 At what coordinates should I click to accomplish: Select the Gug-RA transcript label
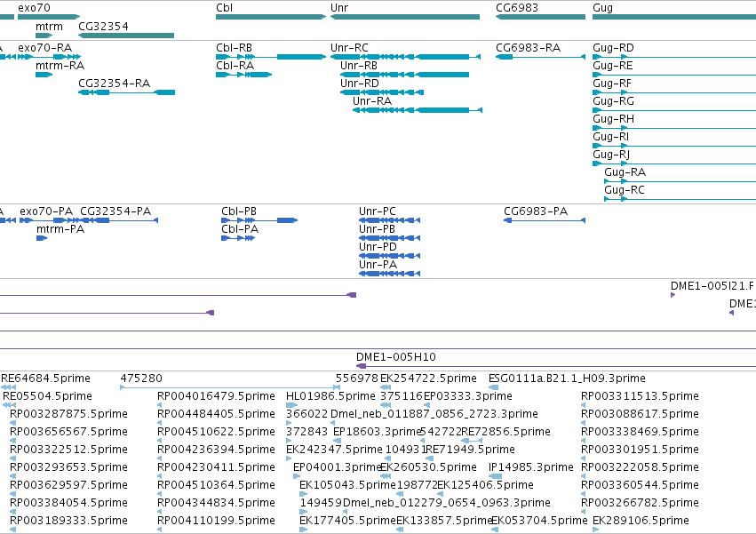click(x=625, y=172)
